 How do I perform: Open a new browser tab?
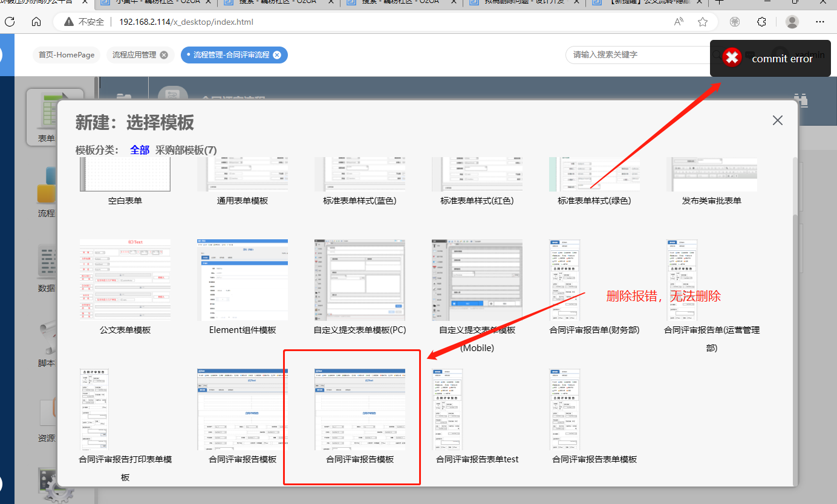point(720,2)
